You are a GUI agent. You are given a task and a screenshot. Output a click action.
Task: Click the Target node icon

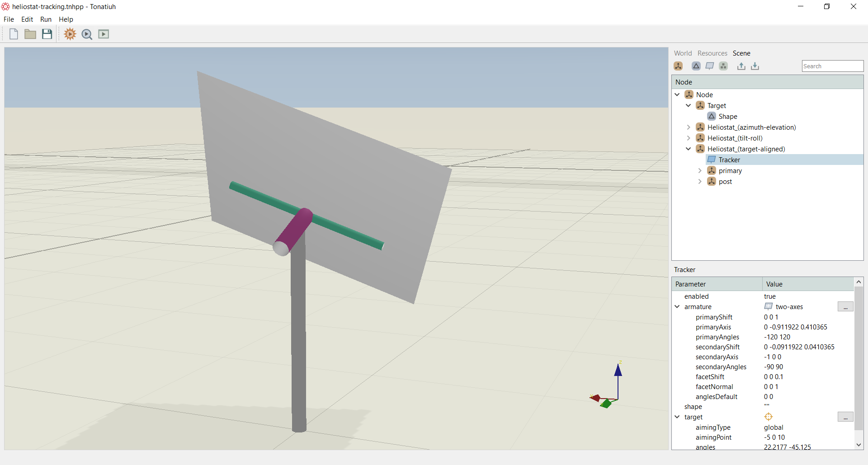coord(700,105)
